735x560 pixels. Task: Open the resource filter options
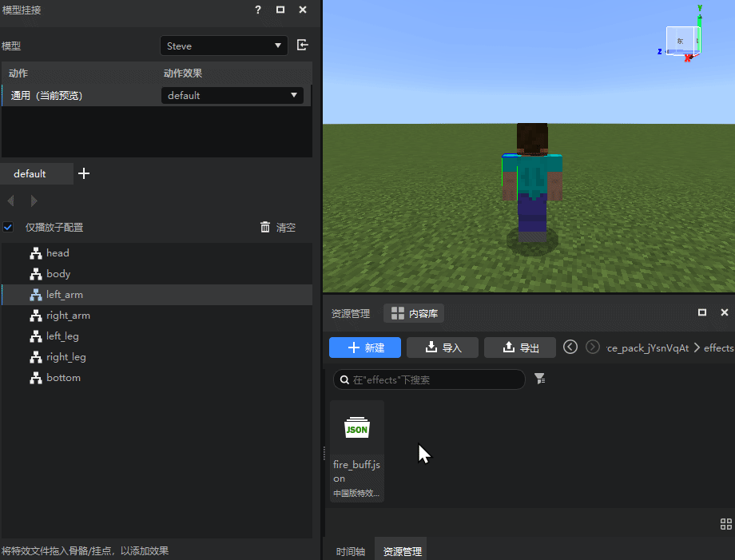click(x=540, y=379)
